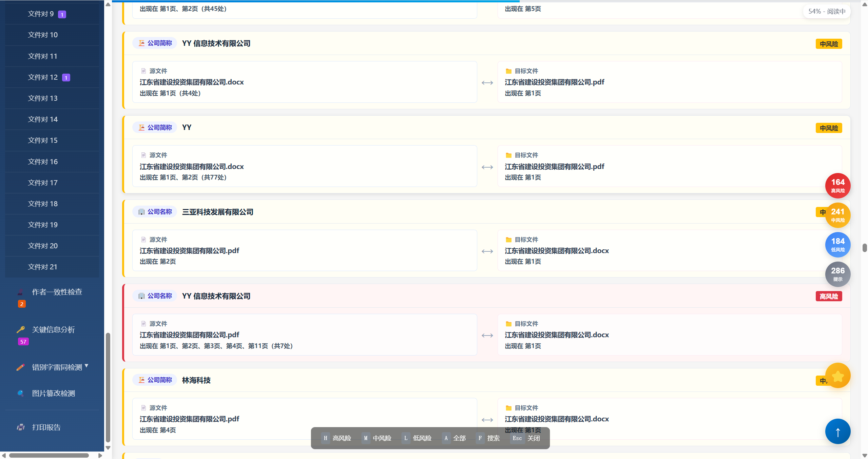Filter by 低风险 in shortcut bar
Screen dimensions: 868x459
[x=417, y=438]
